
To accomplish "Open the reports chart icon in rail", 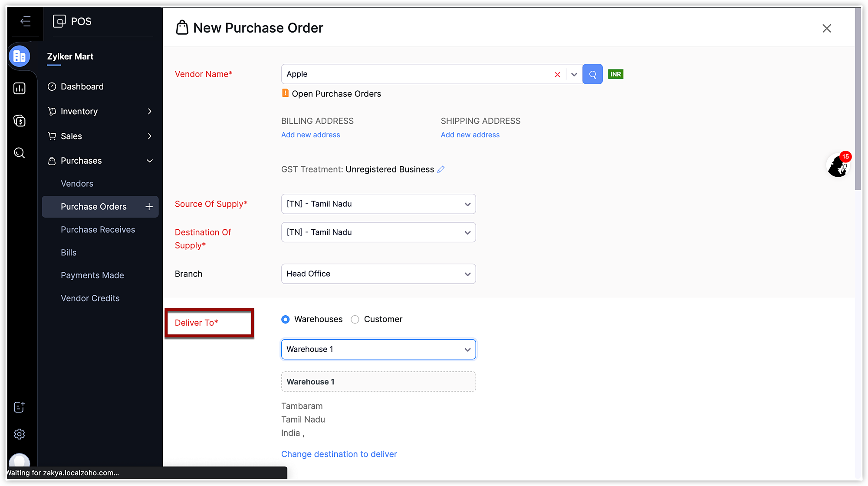I will pos(19,89).
